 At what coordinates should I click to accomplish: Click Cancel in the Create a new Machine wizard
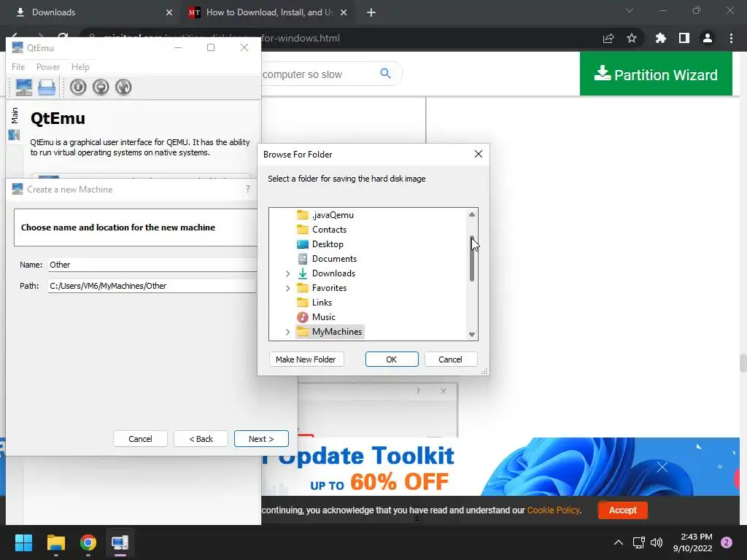click(140, 438)
